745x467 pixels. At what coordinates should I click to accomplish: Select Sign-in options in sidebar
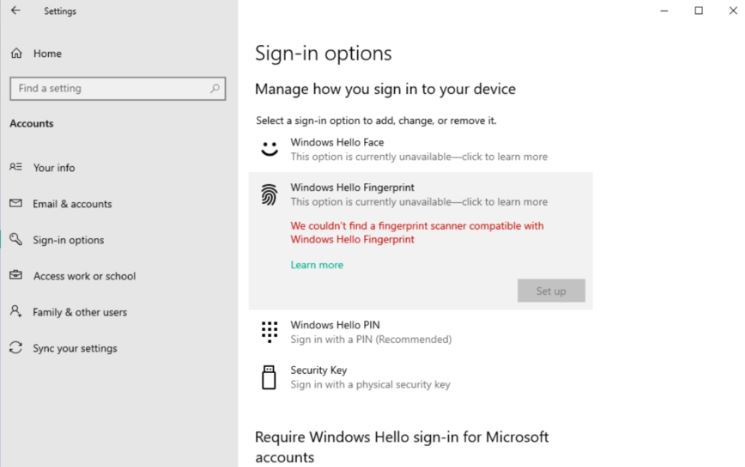tap(68, 240)
